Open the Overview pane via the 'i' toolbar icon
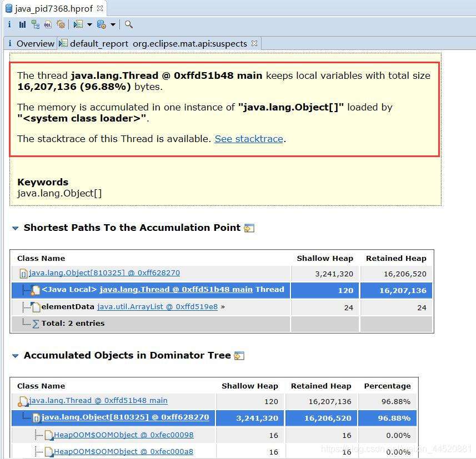 pyautogui.click(x=9, y=24)
